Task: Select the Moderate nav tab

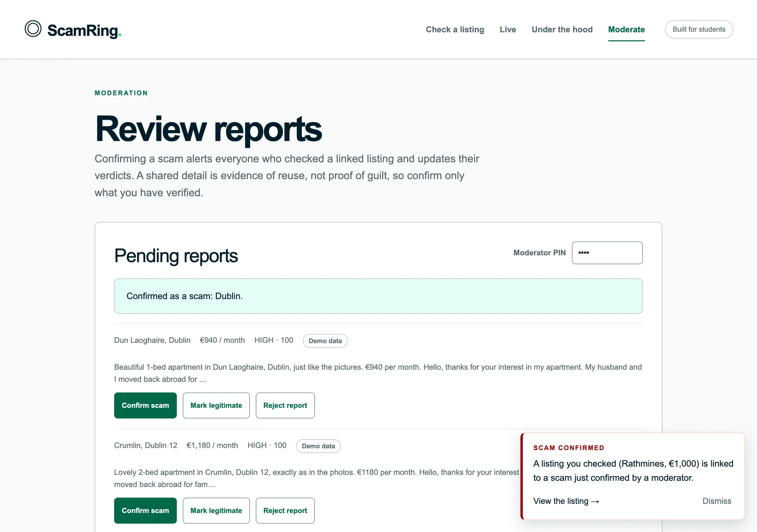Action: pos(626,29)
